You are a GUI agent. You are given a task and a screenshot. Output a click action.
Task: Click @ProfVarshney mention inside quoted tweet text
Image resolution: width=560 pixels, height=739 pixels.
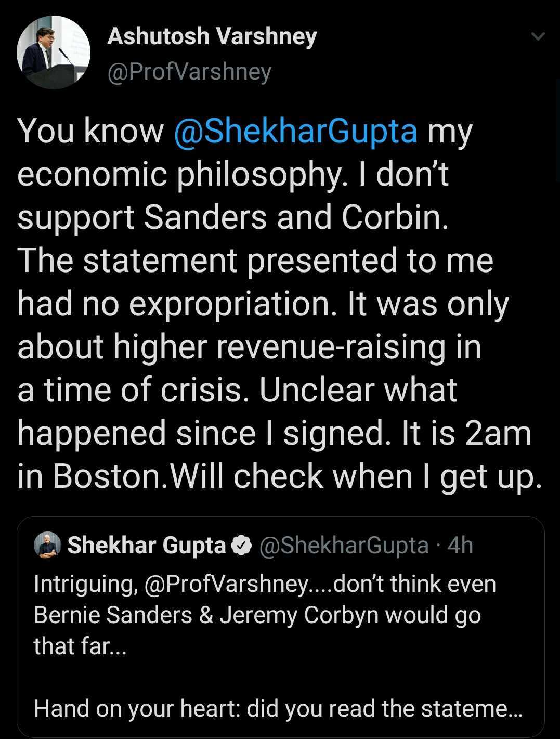(x=226, y=584)
